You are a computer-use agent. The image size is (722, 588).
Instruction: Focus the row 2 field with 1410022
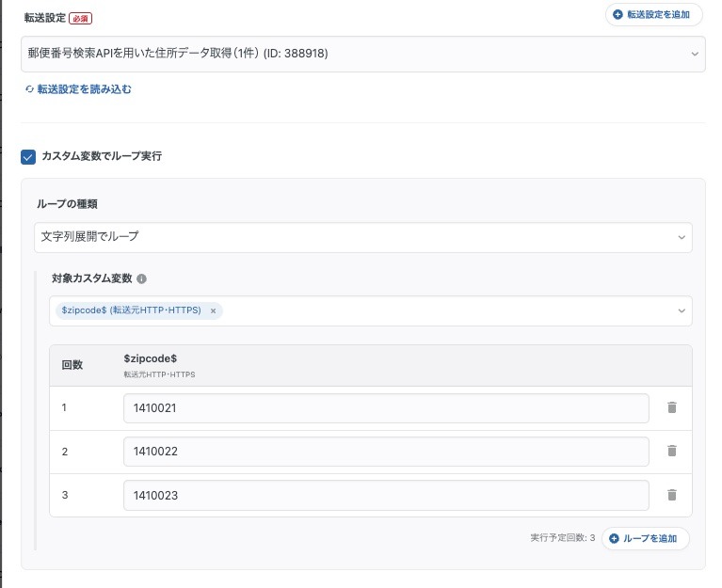[x=385, y=452]
